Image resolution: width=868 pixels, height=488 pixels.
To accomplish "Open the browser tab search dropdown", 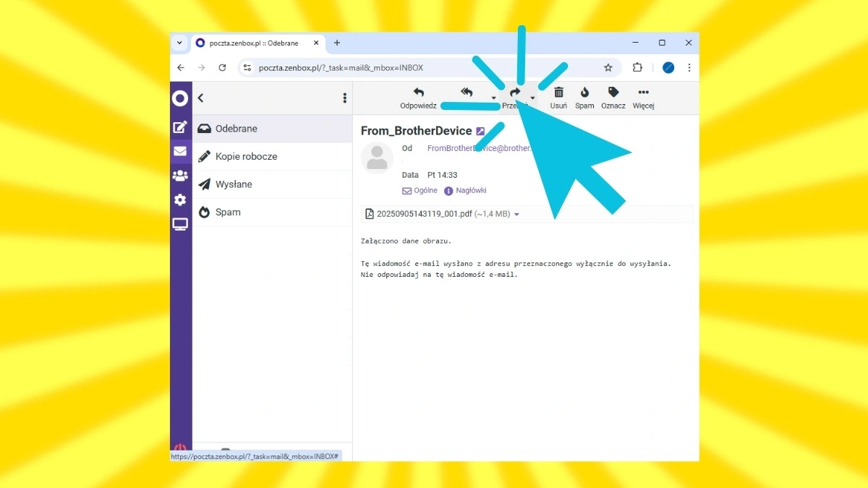I will point(180,43).
